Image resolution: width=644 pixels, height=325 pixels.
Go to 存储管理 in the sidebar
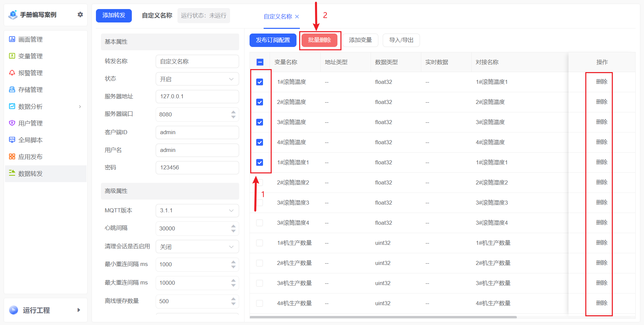click(31, 90)
